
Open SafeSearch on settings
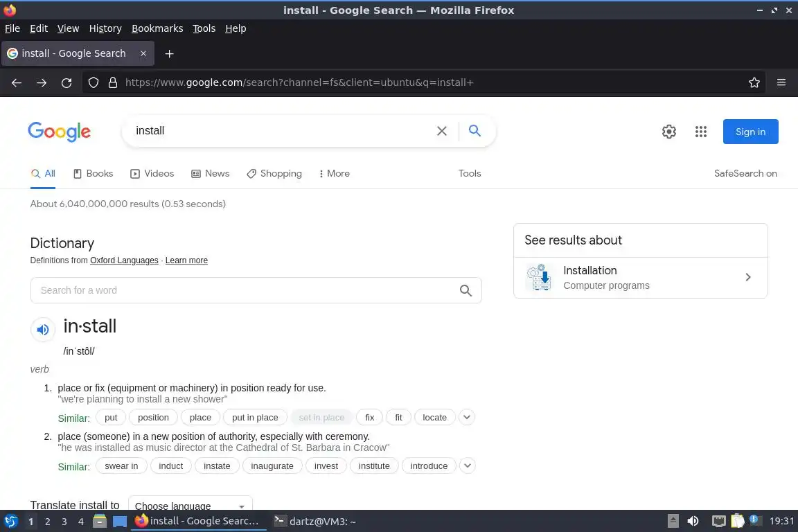pos(745,174)
